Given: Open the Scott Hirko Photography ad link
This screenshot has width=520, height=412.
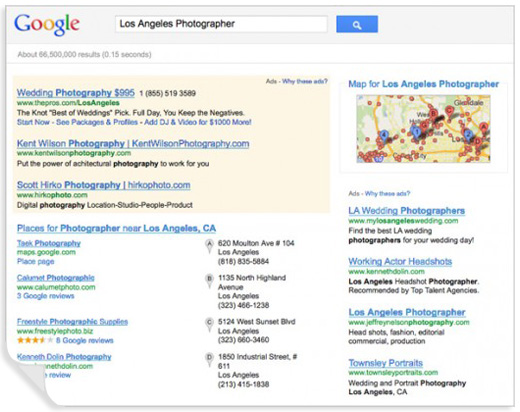Looking at the screenshot, I should pos(104,185).
